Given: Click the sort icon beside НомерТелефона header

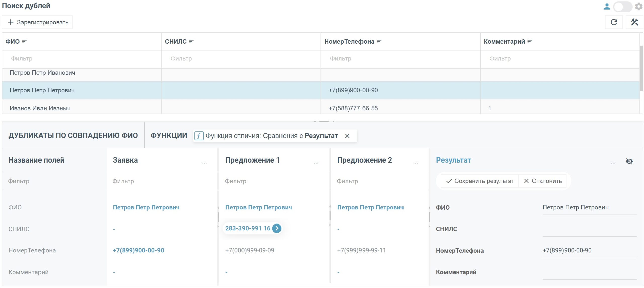Looking at the screenshot, I should pos(379,42).
